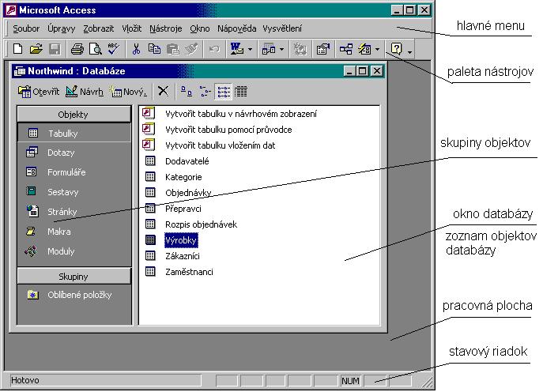Image resolution: width=543 pixels, height=392 pixels.
Task: Open the Úpravy menu
Action: [x=62, y=28]
